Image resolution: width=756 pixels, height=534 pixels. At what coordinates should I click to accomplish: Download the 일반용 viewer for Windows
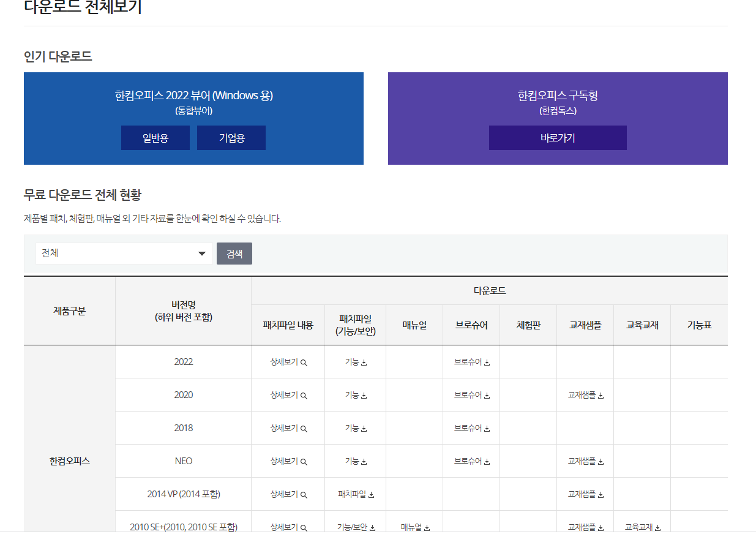[155, 138]
